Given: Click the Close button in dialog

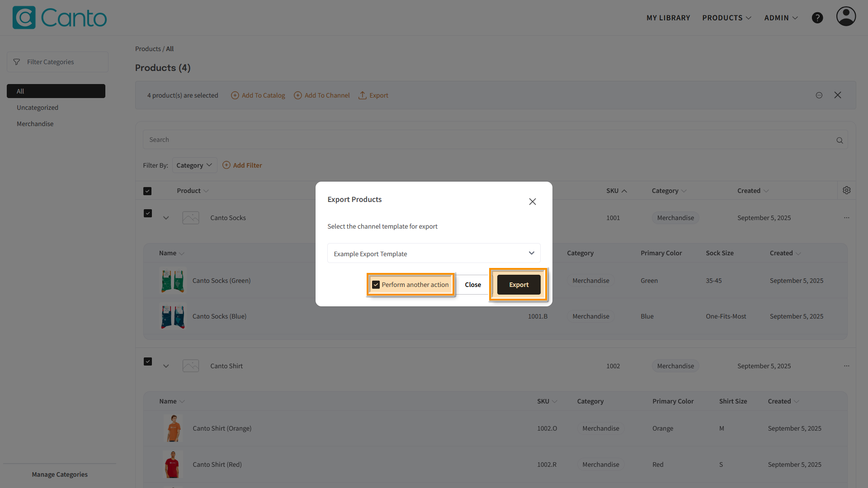Looking at the screenshot, I should [x=473, y=285].
